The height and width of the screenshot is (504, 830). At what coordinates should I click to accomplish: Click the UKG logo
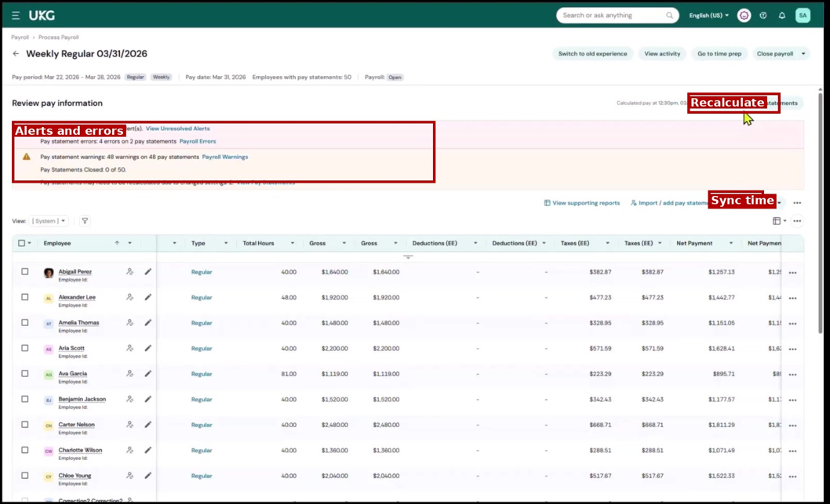pyautogui.click(x=42, y=16)
